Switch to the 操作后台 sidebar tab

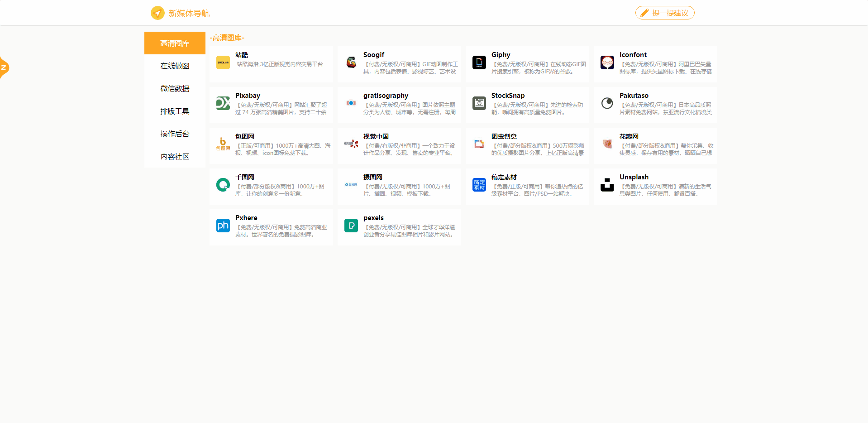[x=175, y=134]
